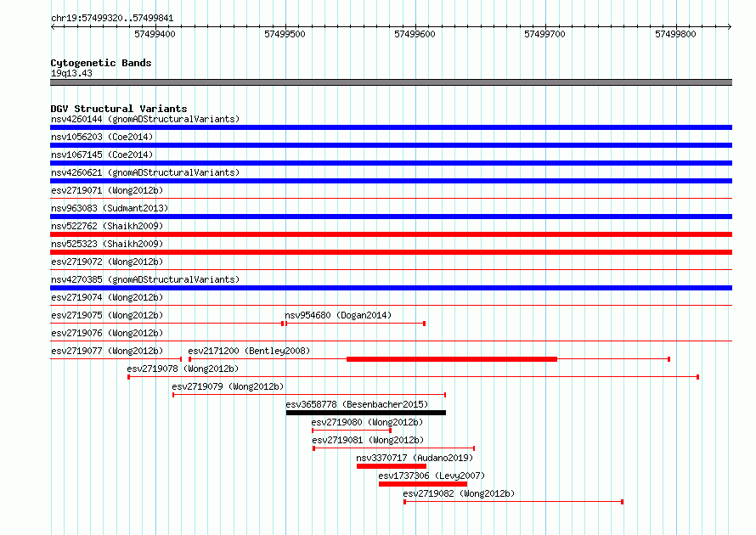The height and width of the screenshot is (535, 756).
Task: Click the red bar under nsv525323
Action: pos(391,252)
